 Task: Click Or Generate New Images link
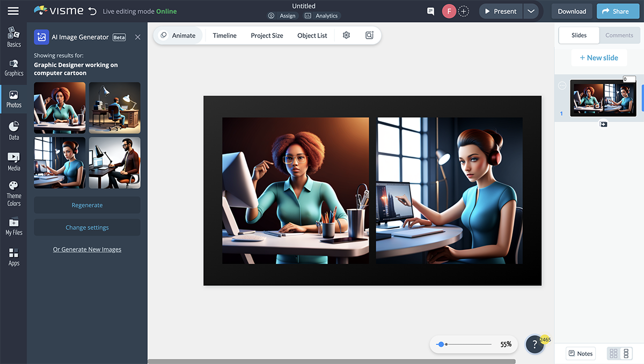[87, 249]
